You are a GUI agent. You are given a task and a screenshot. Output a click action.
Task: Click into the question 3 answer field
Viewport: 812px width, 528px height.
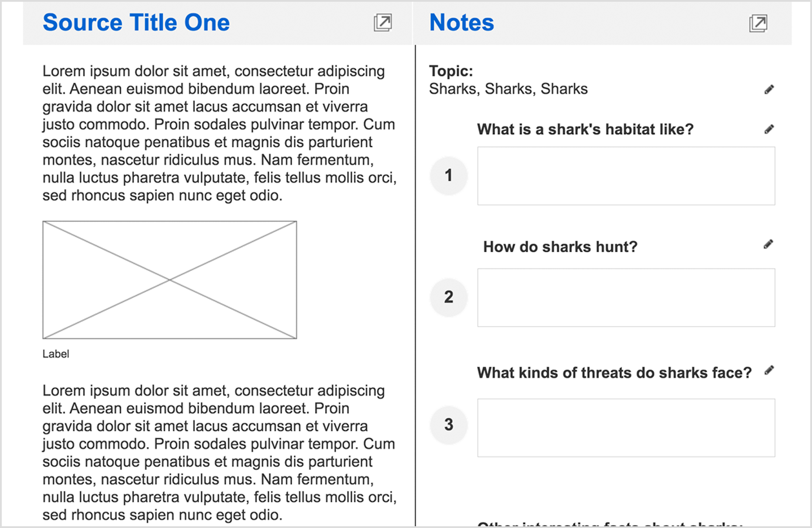pos(626,428)
